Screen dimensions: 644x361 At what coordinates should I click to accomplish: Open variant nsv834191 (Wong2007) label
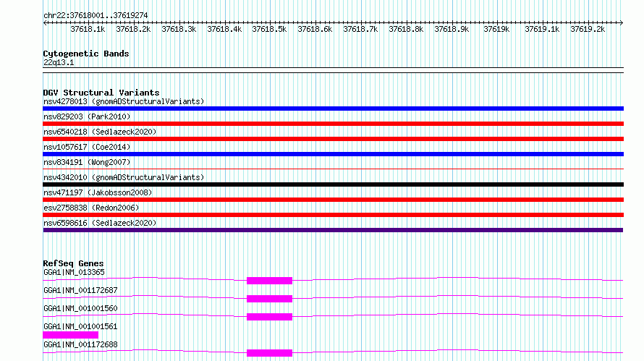(87, 162)
